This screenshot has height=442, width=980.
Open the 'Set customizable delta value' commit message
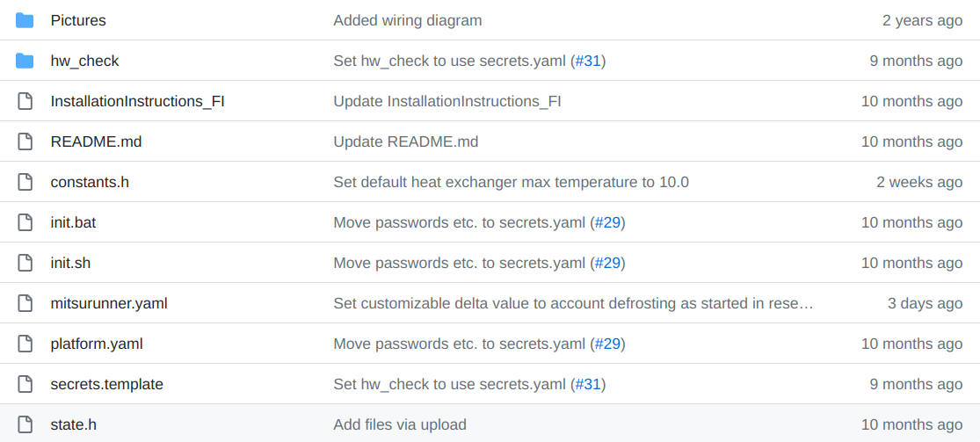pos(573,303)
